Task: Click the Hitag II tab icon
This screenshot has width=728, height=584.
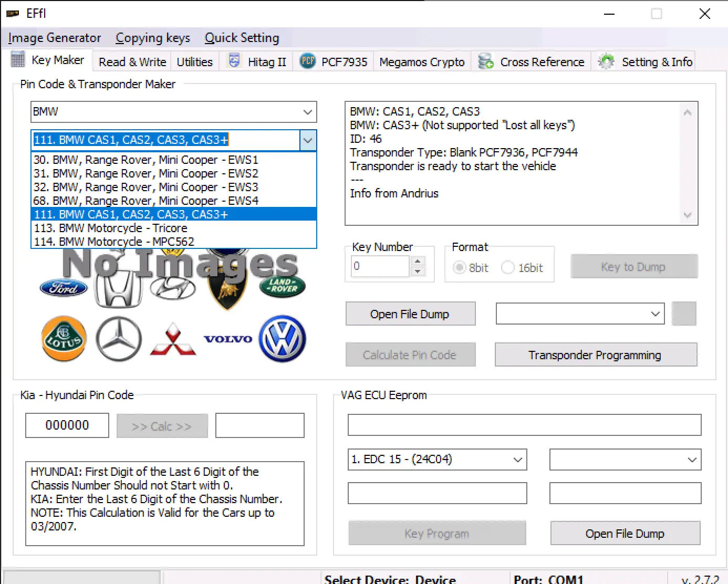Action: point(234,61)
